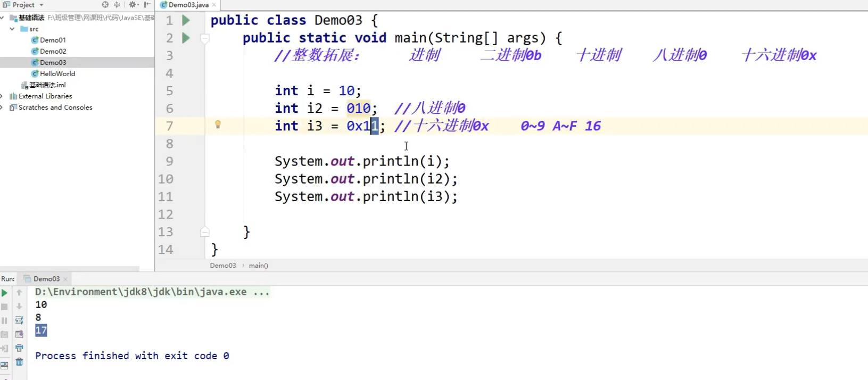Image resolution: width=868 pixels, height=380 pixels.
Task: Click the Down the Stack Trace arrow
Action: click(19, 307)
